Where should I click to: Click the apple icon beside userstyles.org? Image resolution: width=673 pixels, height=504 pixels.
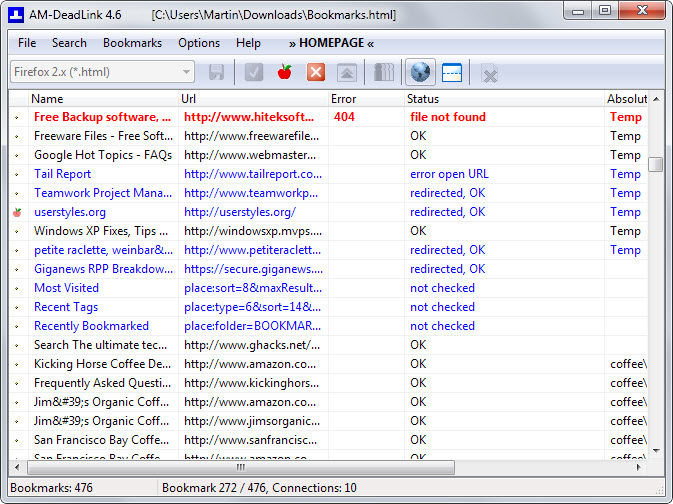17,212
